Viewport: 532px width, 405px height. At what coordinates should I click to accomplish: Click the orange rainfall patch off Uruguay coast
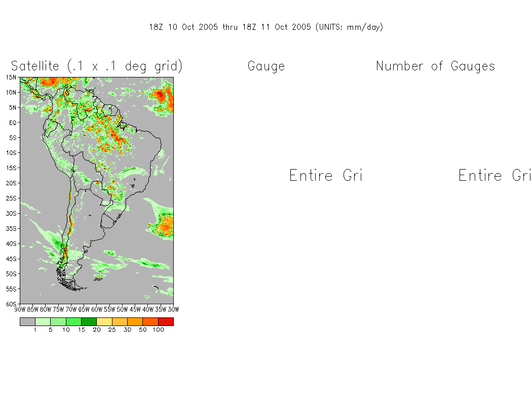click(x=166, y=225)
